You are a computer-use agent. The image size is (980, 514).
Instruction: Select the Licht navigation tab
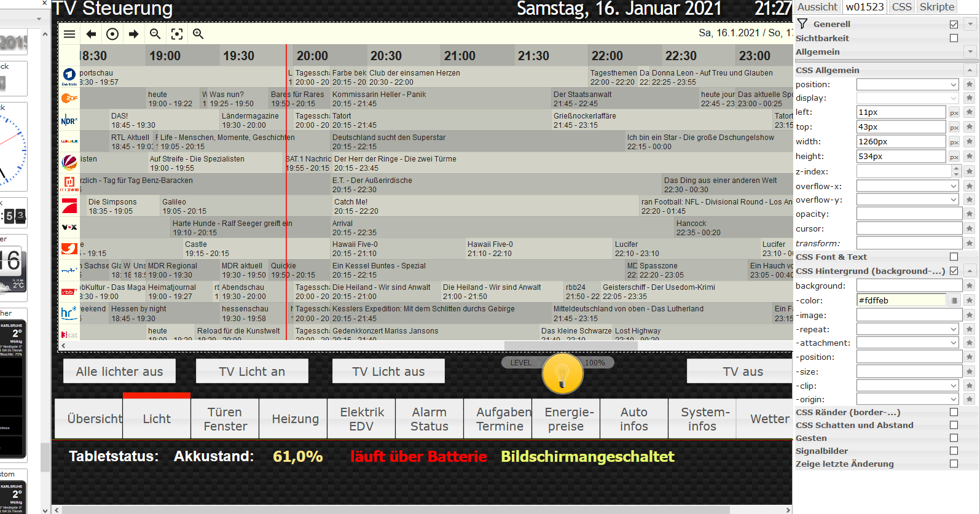point(157,419)
